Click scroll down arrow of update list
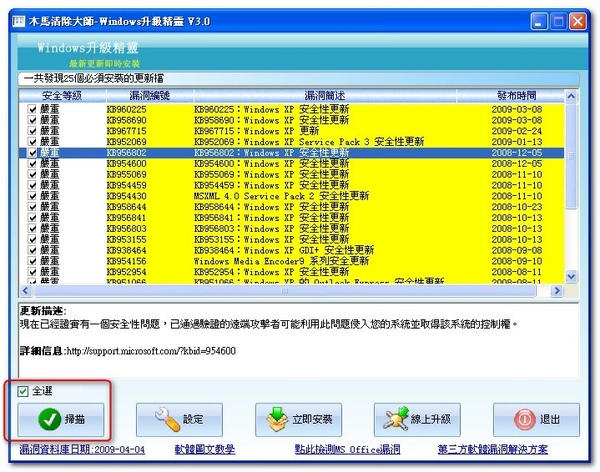Viewport: 600px width, 472px height. point(571,276)
